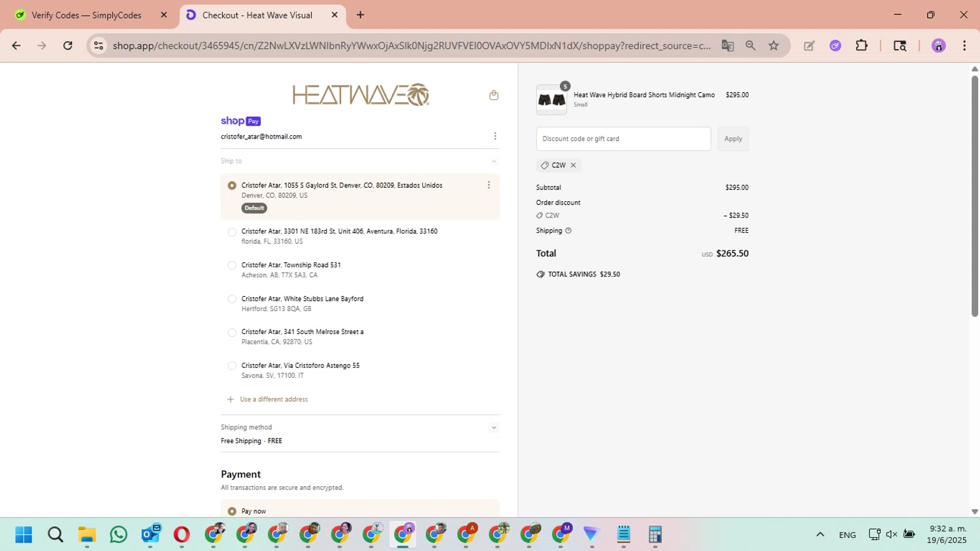Viewport: 980px width, 551px height.
Task: Go back to previous page
Action: pos(16,45)
